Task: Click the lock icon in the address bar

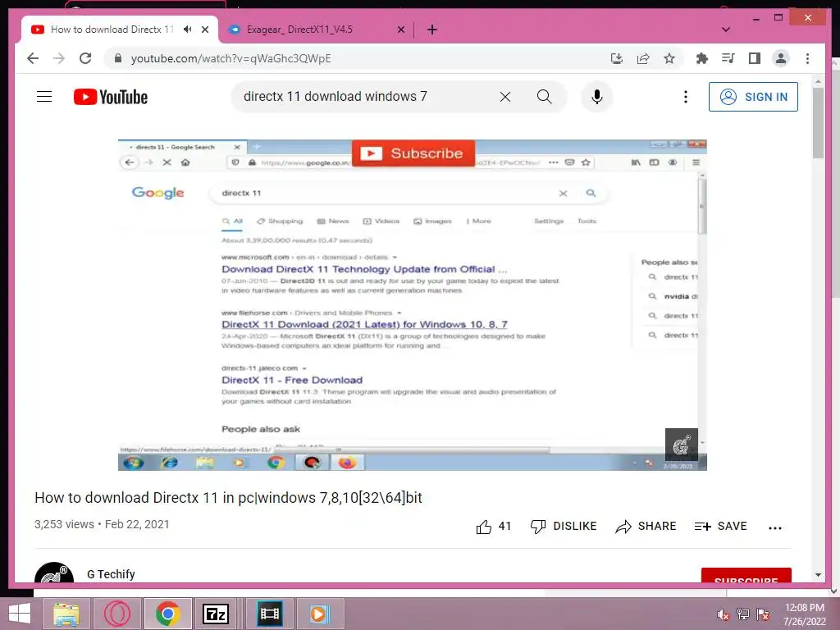Action: (118, 58)
